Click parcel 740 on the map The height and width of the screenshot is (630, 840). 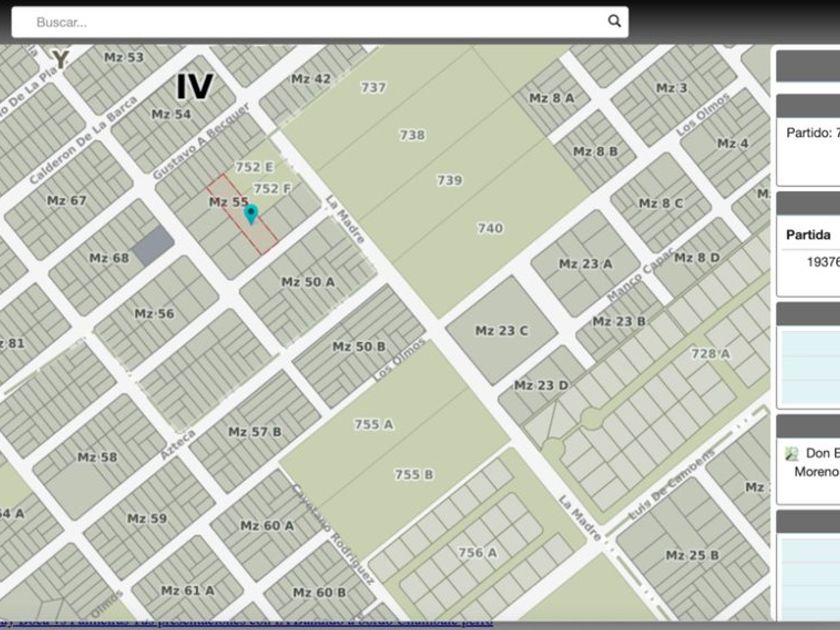[490, 229]
